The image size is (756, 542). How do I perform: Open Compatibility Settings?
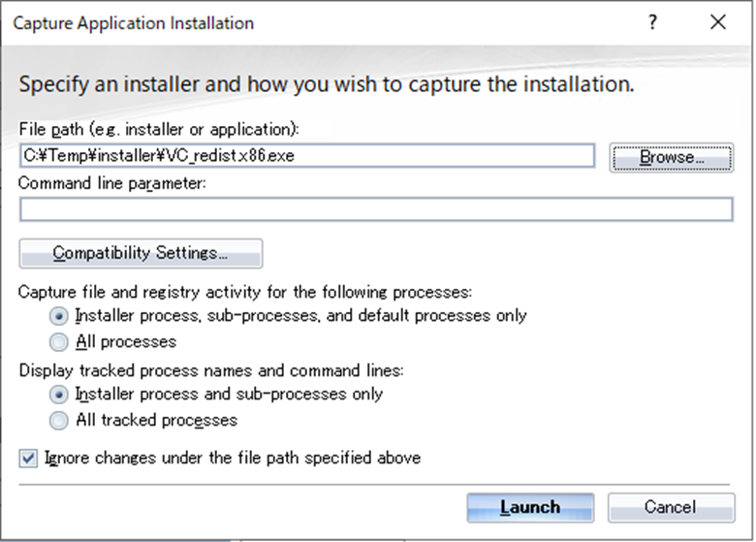141,253
